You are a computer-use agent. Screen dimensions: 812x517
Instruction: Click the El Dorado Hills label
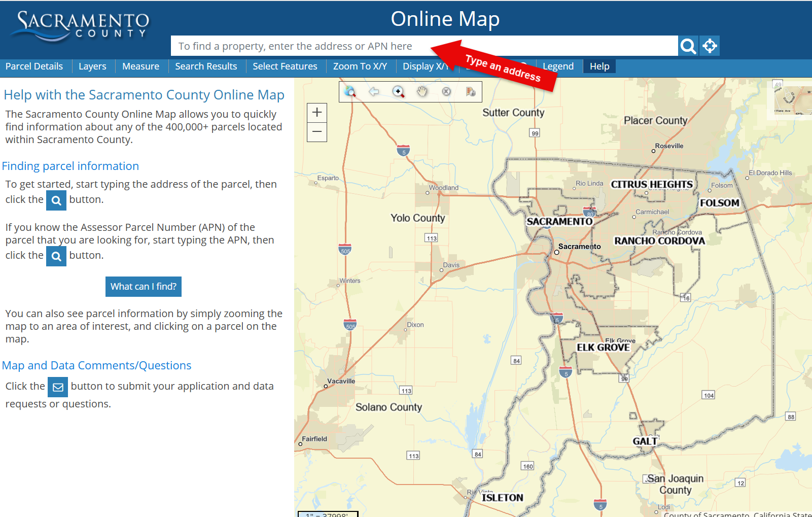(x=770, y=173)
